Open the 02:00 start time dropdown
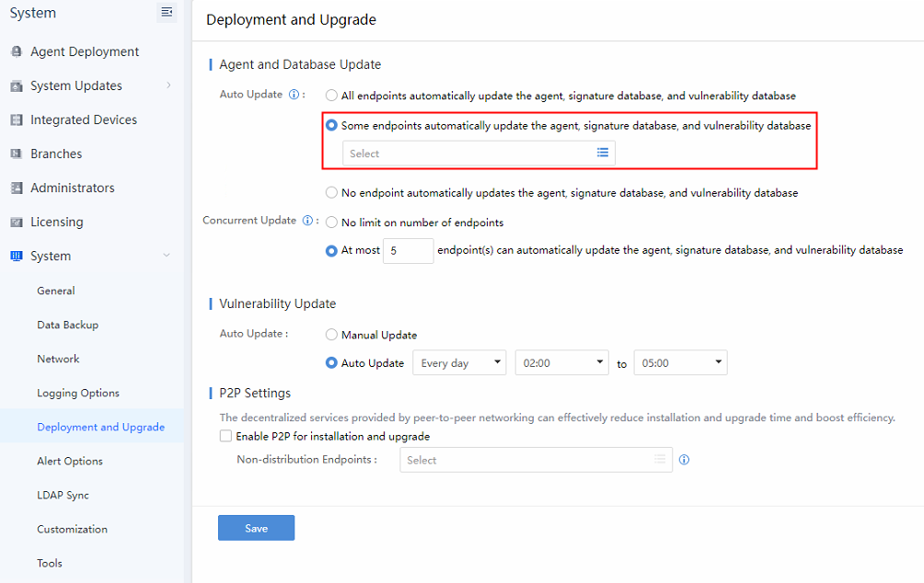Image resolution: width=924 pixels, height=583 pixels. click(561, 363)
